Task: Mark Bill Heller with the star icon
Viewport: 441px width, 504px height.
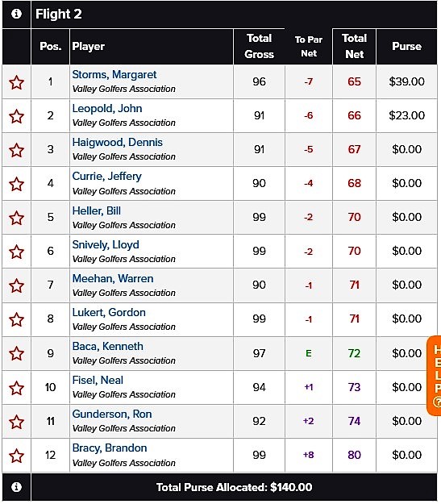Action: point(16,218)
